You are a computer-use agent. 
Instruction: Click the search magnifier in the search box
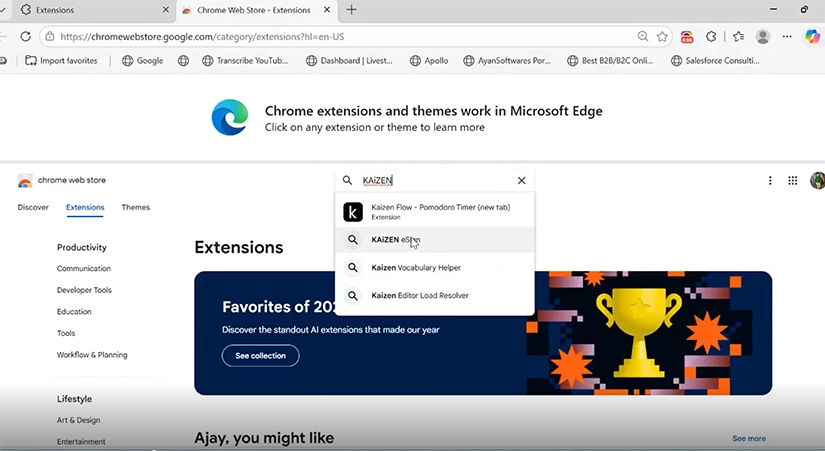coord(347,181)
